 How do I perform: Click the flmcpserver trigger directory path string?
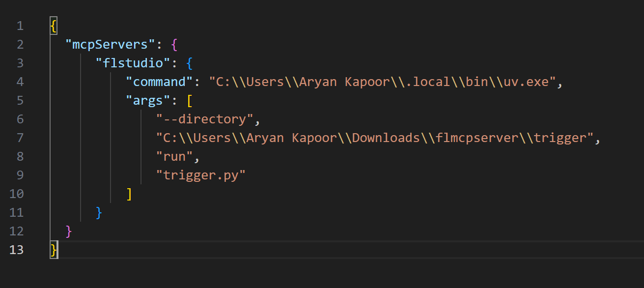click(375, 138)
